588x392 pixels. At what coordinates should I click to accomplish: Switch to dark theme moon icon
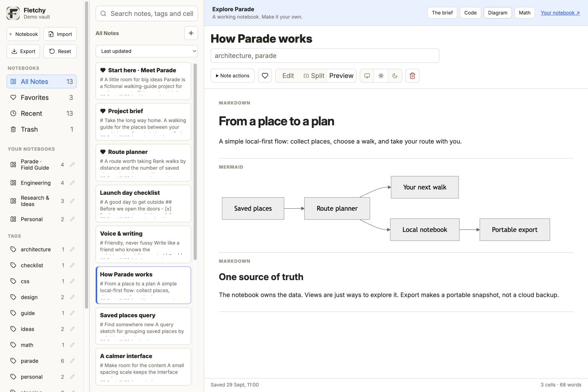click(x=395, y=76)
